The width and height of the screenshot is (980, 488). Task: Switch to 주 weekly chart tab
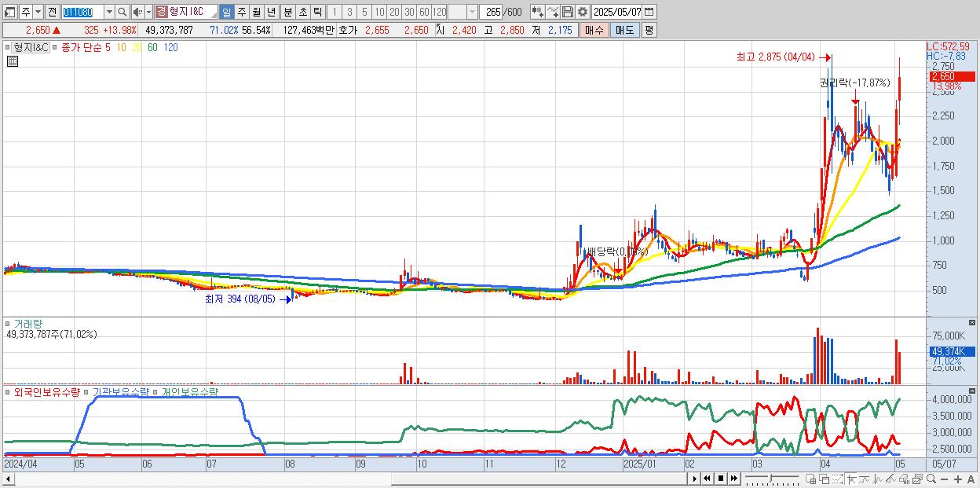[x=241, y=12]
